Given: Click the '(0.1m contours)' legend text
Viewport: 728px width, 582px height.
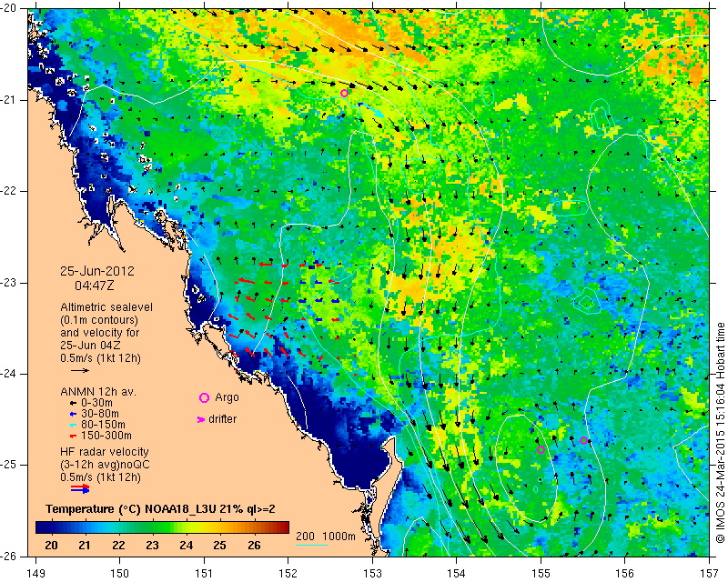Looking at the screenshot, I should 99,320.
